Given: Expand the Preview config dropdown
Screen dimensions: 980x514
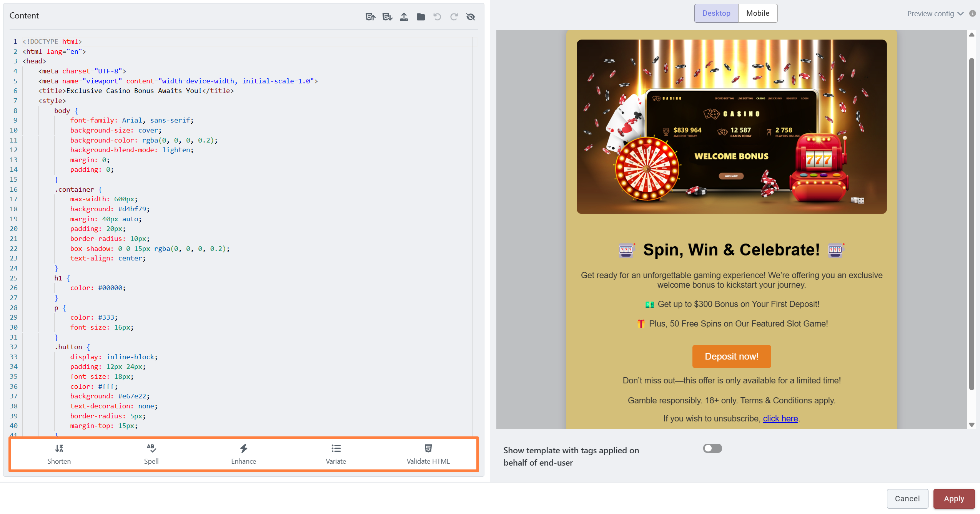Looking at the screenshot, I should 935,14.
